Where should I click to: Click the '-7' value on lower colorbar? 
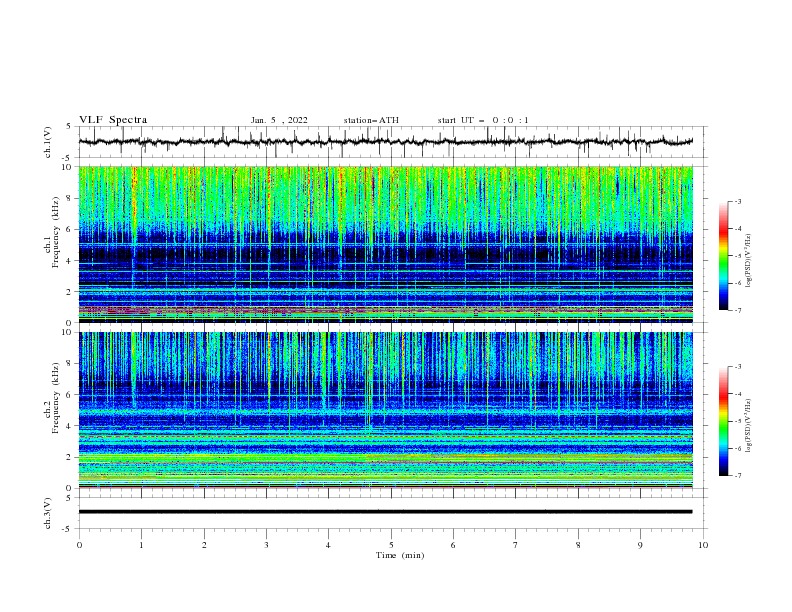737,476
